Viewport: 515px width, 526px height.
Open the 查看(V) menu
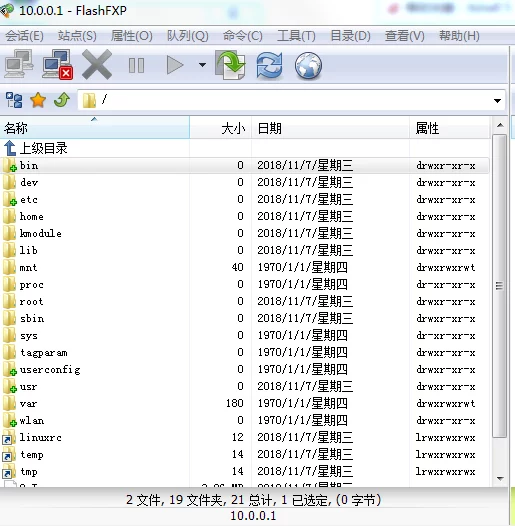(x=404, y=36)
